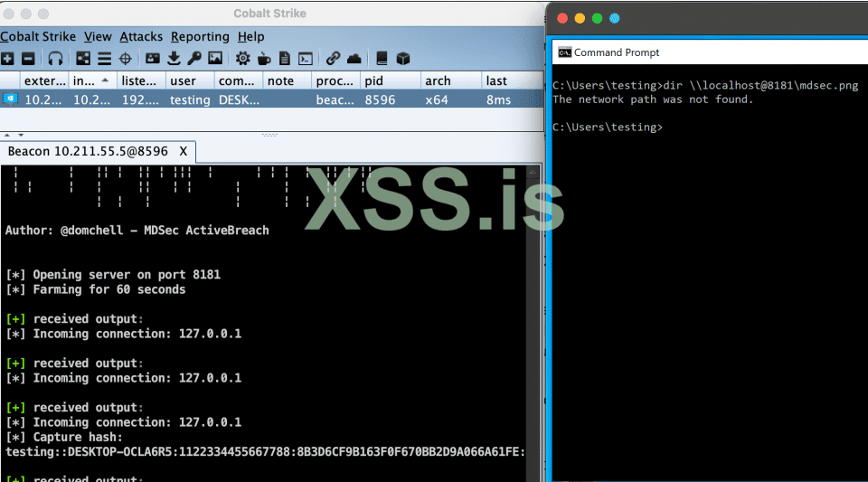
Task: Click the minus icon to disconnect from the team server
Action: (x=28, y=59)
